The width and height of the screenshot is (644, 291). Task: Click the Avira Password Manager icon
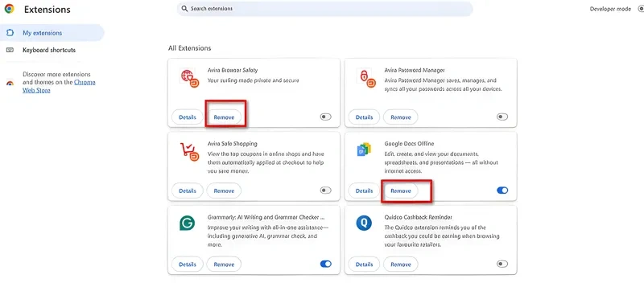(366, 79)
